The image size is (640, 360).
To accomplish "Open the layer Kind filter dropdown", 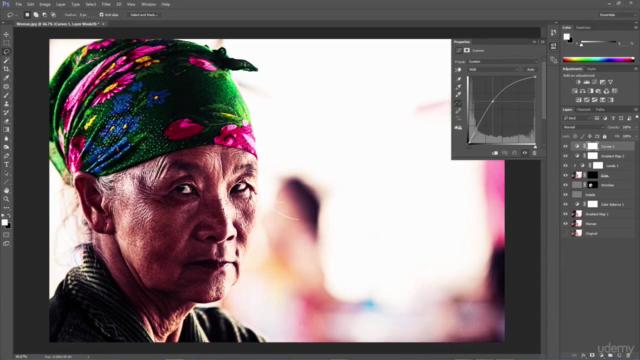I will pyautogui.click(x=577, y=118).
